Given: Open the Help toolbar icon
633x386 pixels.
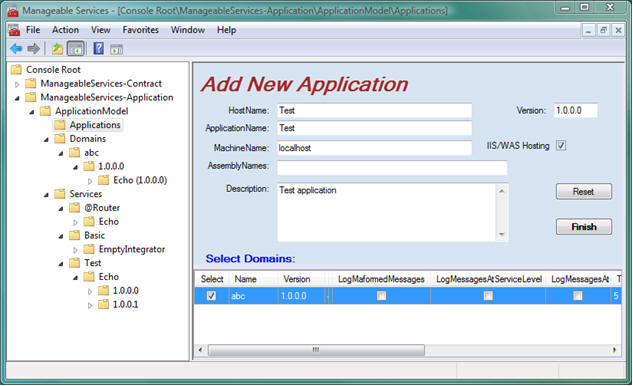Looking at the screenshot, I should [x=99, y=48].
